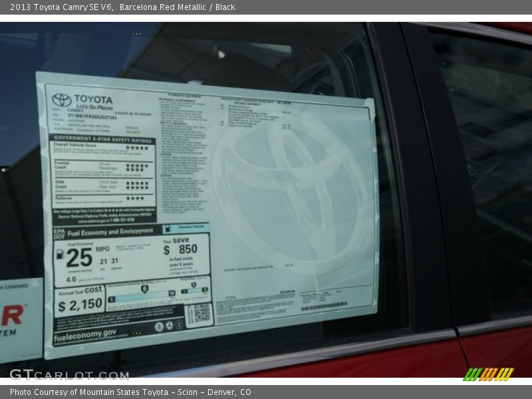Click the "Frontal Crash" label

pyautogui.click(x=61, y=165)
